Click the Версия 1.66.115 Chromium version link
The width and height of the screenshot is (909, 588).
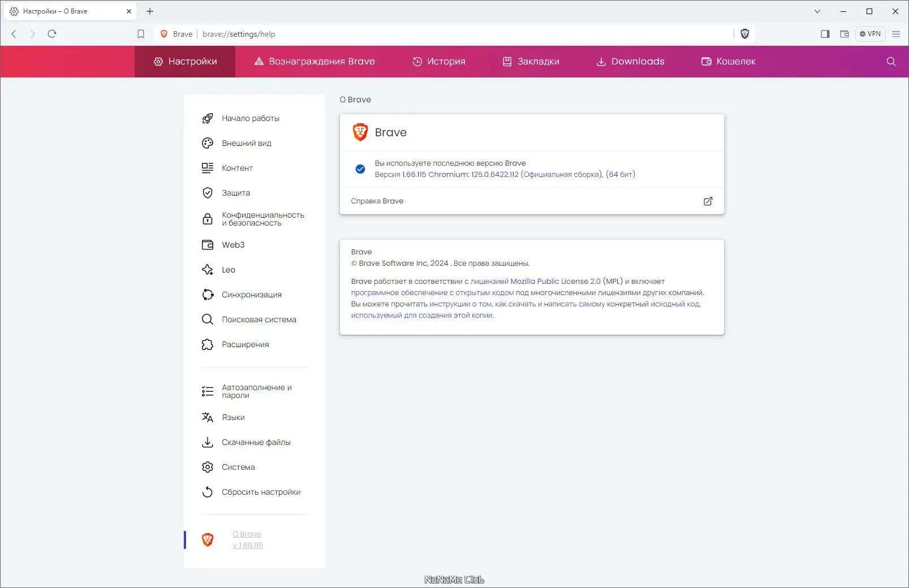coord(505,175)
